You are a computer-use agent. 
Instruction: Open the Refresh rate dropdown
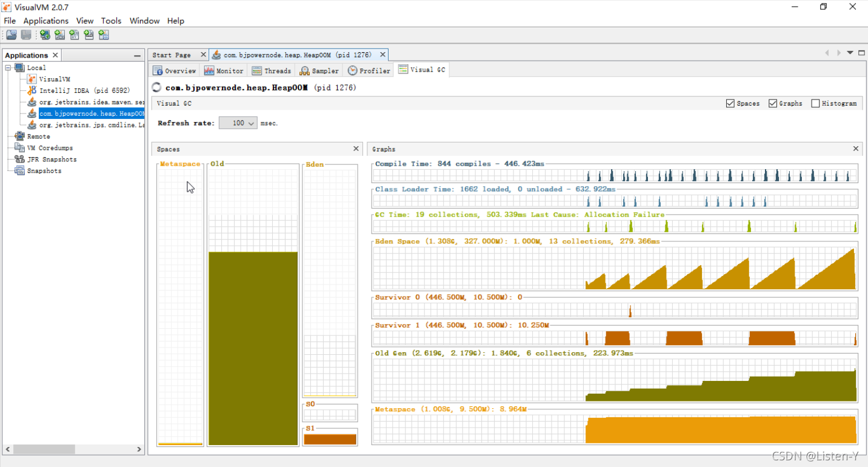point(238,123)
